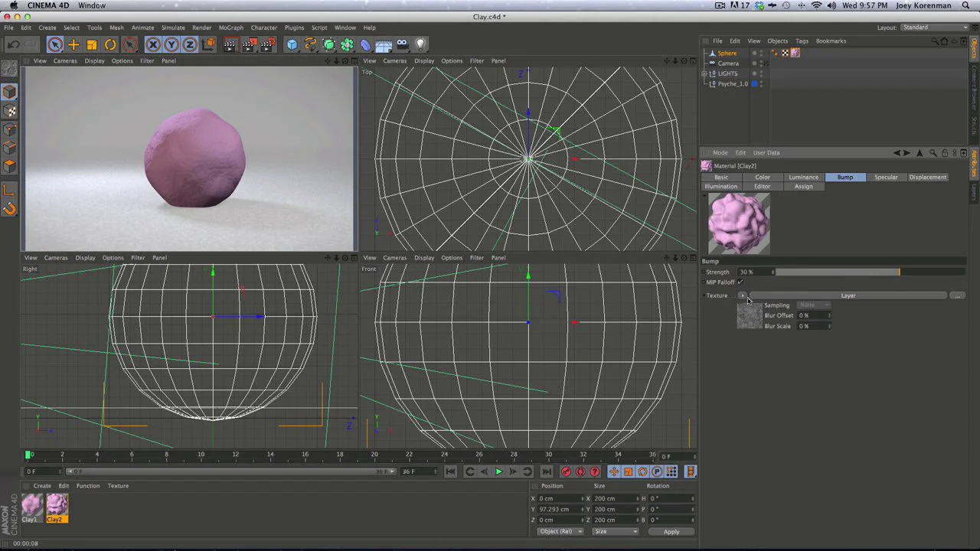Switch to the Displacement tab
Image resolution: width=980 pixels, height=551 pixels.
927,177
